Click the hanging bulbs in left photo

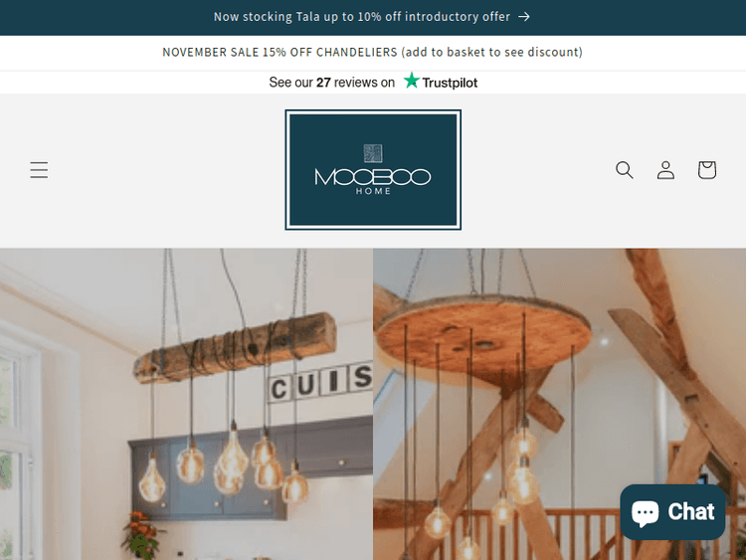tap(224, 464)
